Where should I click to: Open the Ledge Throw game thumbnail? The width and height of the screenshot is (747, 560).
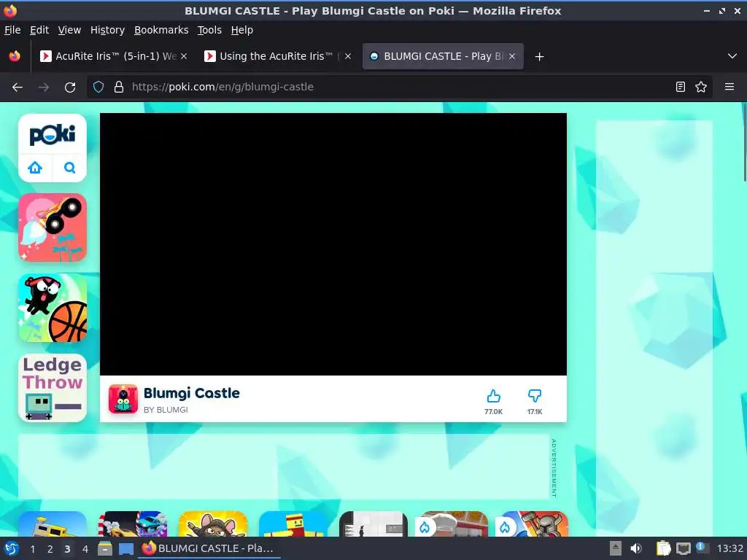point(53,388)
